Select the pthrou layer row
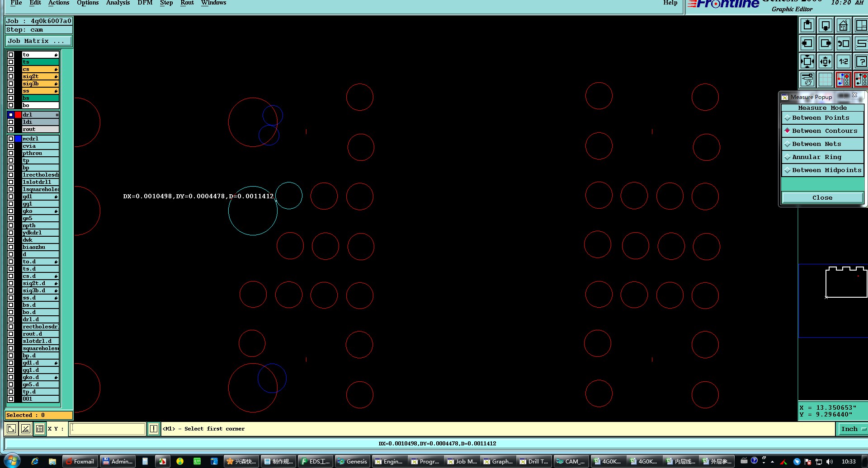The width and height of the screenshot is (868, 468). tap(40, 153)
